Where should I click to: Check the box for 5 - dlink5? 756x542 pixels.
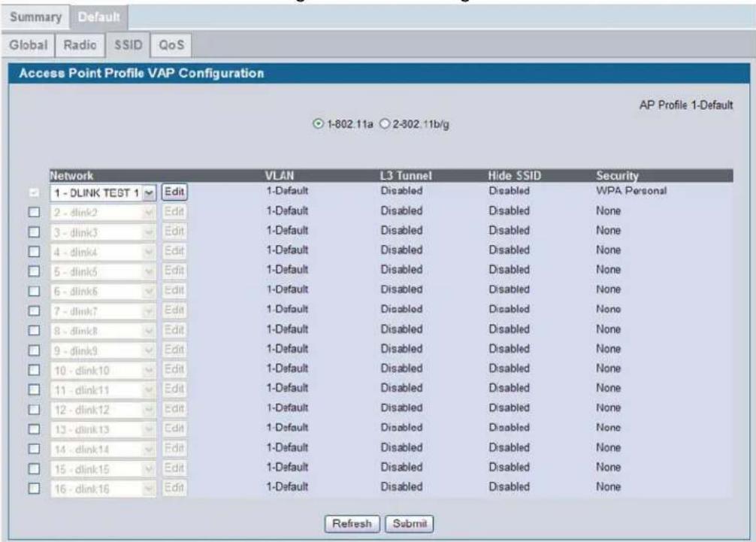point(34,271)
